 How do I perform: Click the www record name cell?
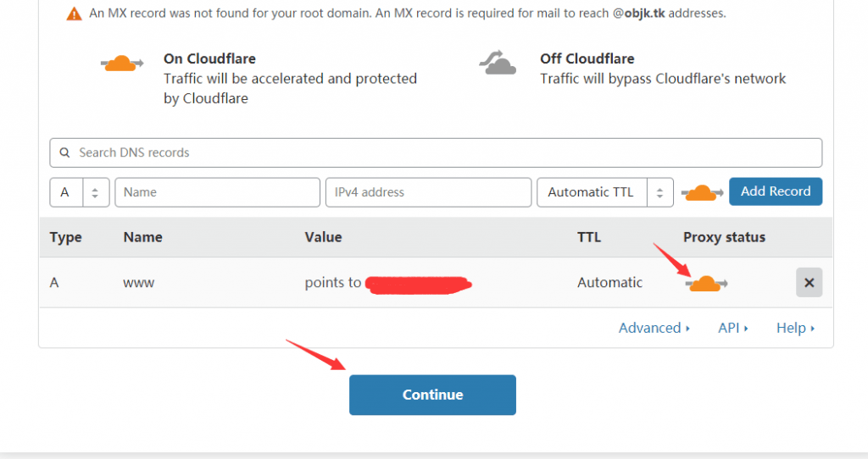point(139,283)
